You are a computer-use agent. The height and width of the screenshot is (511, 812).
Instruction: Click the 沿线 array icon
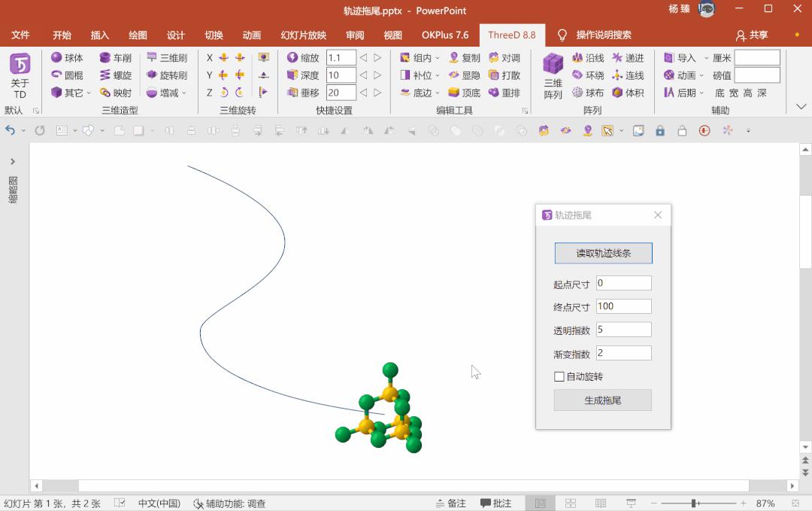pyautogui.click(x=587, y=57)
